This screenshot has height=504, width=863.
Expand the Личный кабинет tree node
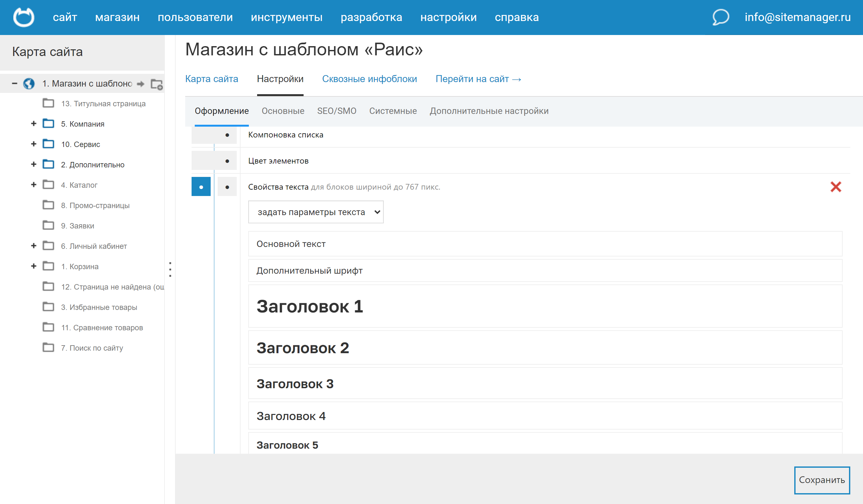[x=33, y=246]
